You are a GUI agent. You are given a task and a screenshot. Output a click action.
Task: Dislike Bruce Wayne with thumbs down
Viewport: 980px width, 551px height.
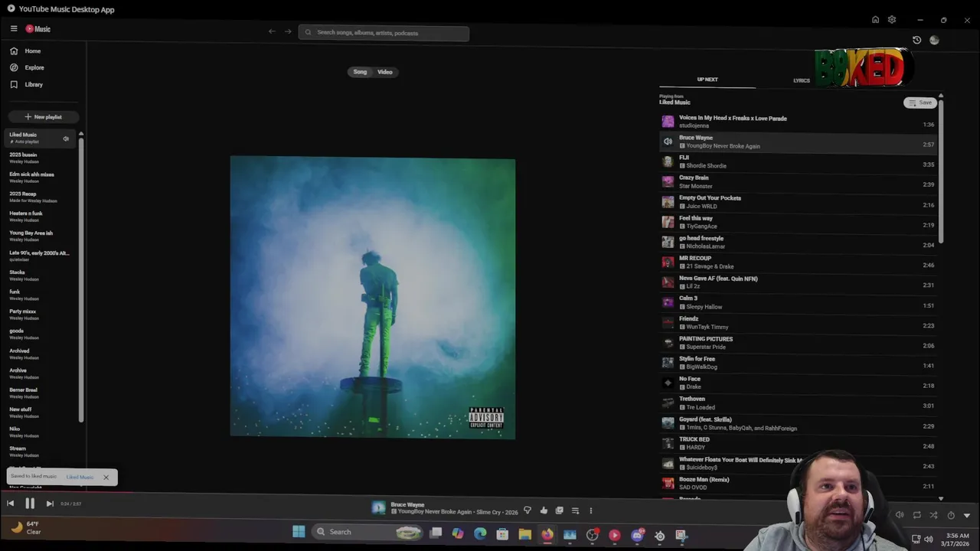527,510
